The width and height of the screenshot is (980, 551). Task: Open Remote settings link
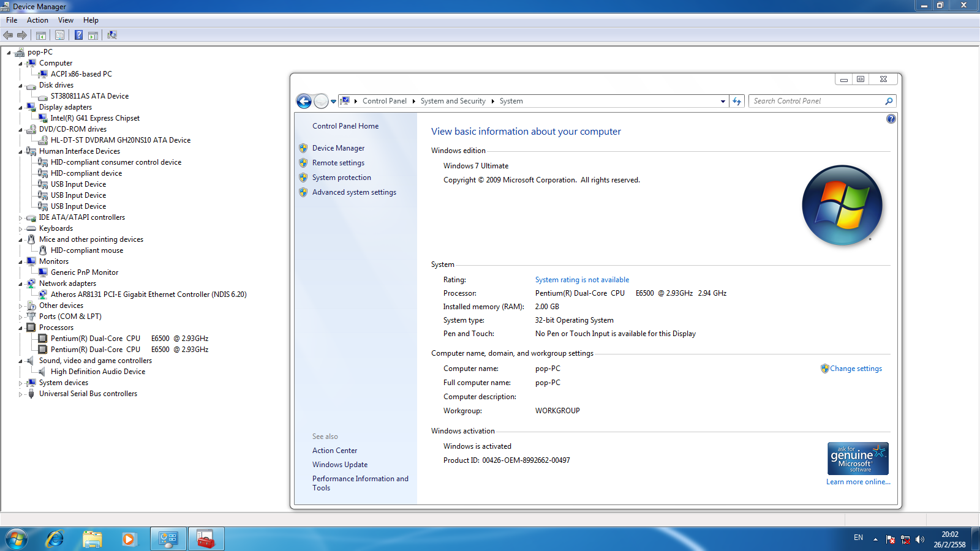point(338,163)
